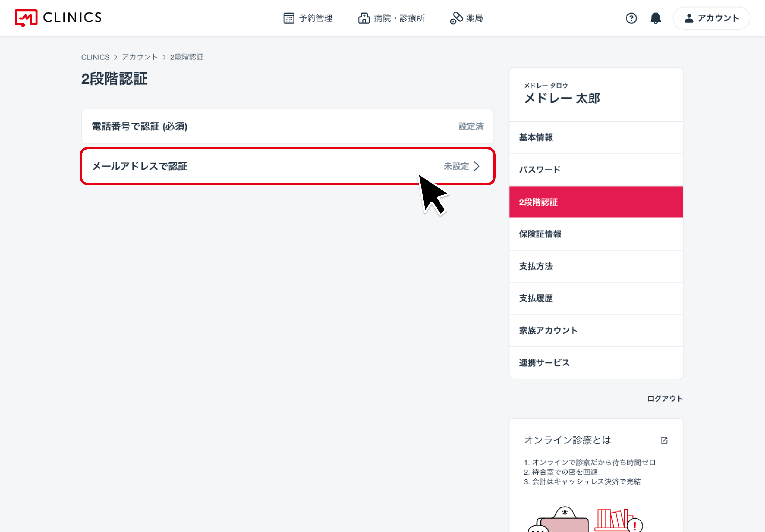Click アカウント breadcrumb link
765x532 pixels.
point(140,57)
